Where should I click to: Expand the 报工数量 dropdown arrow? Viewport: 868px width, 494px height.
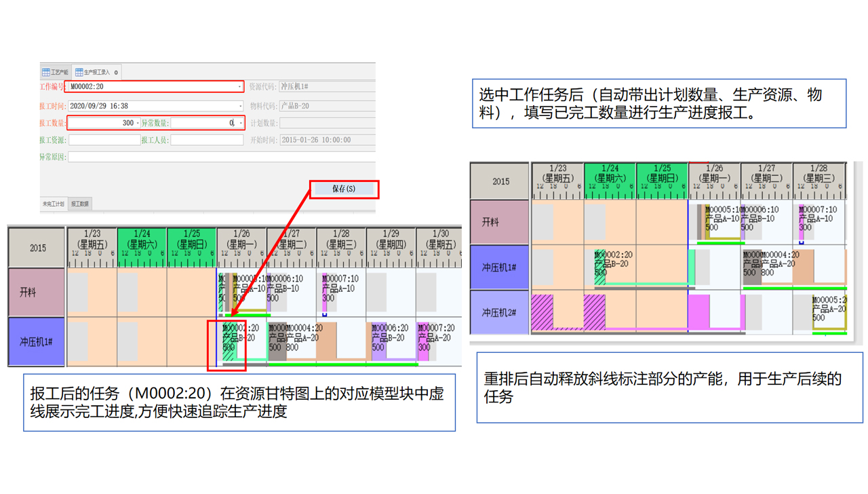click(138, 123)
